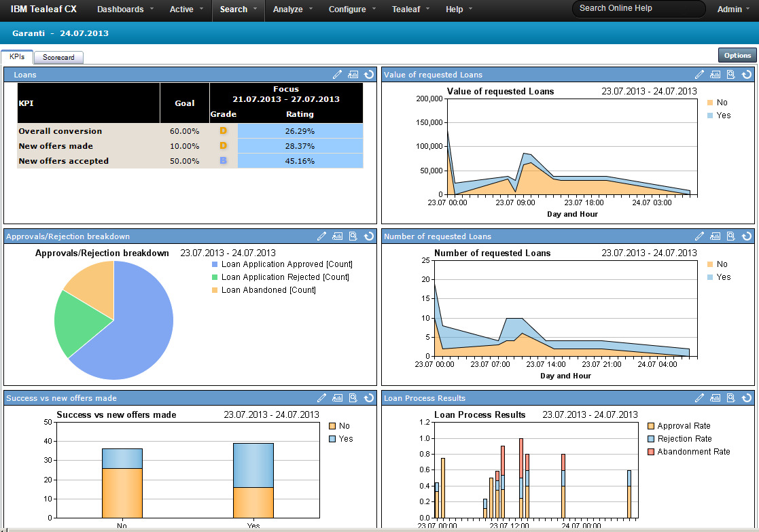This screenshot has width=759, height=532.
Task: Click the Approval Rate legend entry
Action: click(x=679, y=426)
